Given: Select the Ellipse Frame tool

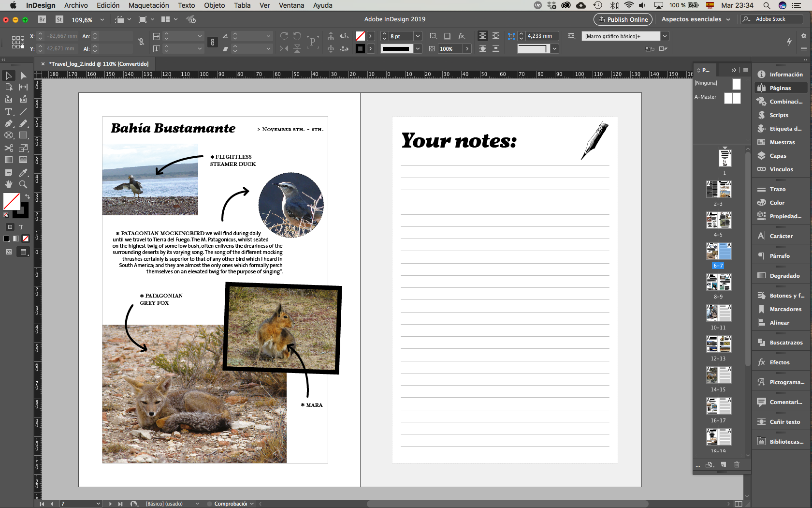Looking at the screenshot, I should tap(9, 135).
